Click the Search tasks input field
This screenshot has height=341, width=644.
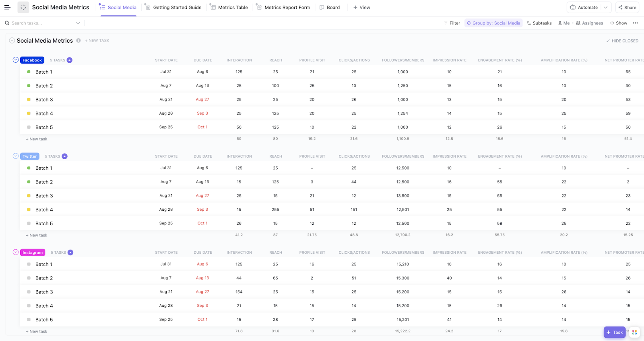click(x=40, y=23)
